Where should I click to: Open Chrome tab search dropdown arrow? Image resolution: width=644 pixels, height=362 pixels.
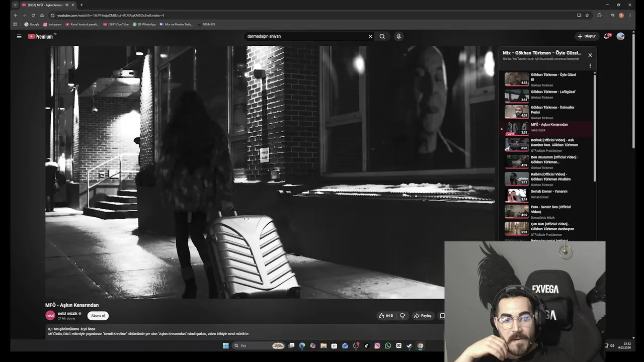[15, 5]
